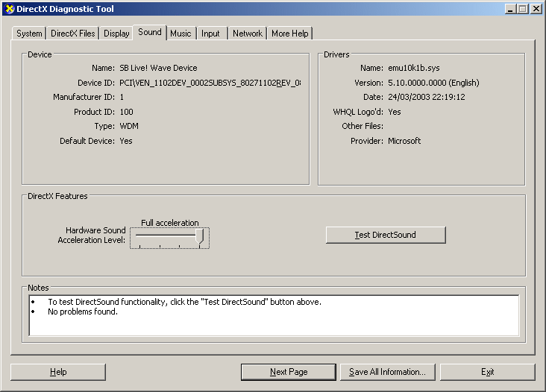Go to Next Page

[289, 372]
